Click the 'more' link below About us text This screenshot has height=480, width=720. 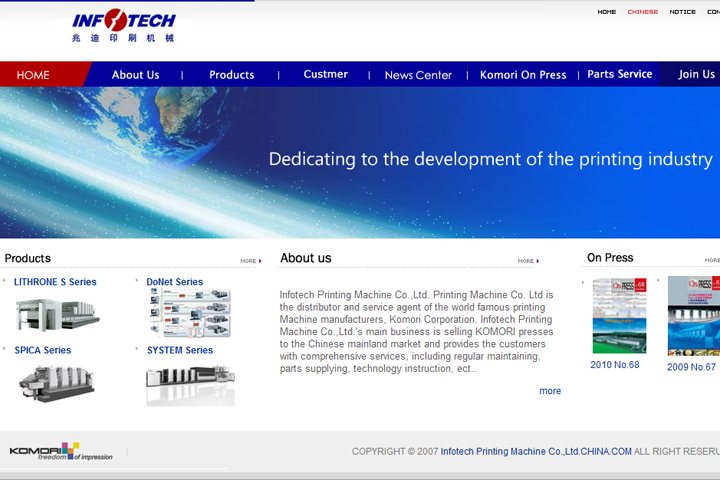click(x=550, y=391)
